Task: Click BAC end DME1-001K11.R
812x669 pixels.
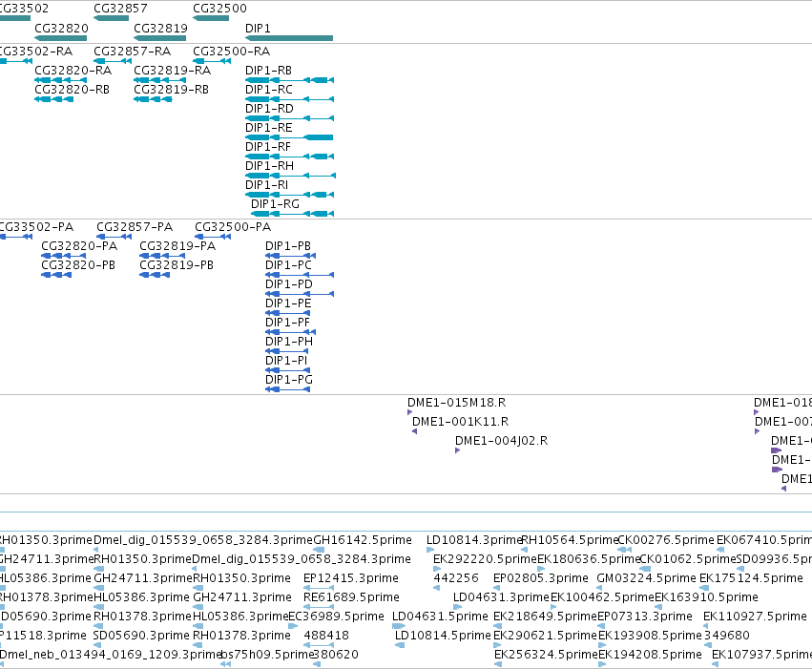Action: [x=460, y=422]
